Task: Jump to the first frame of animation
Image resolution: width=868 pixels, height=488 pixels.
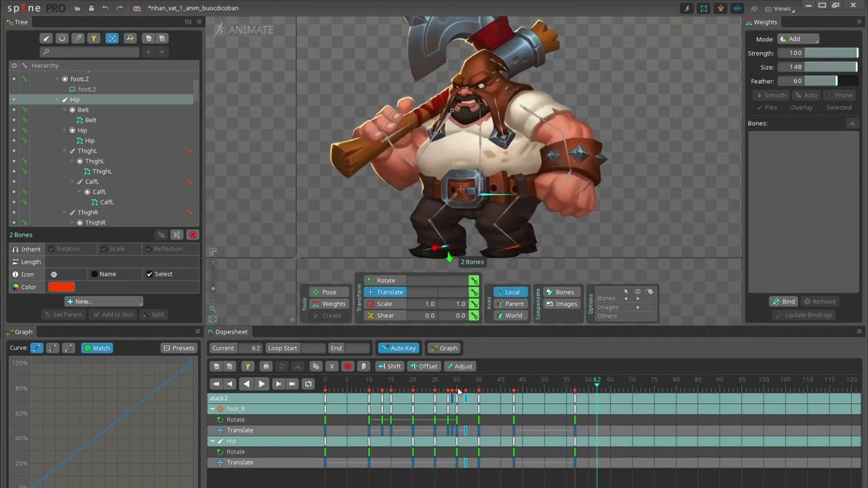Action: [x=216, y=384]
